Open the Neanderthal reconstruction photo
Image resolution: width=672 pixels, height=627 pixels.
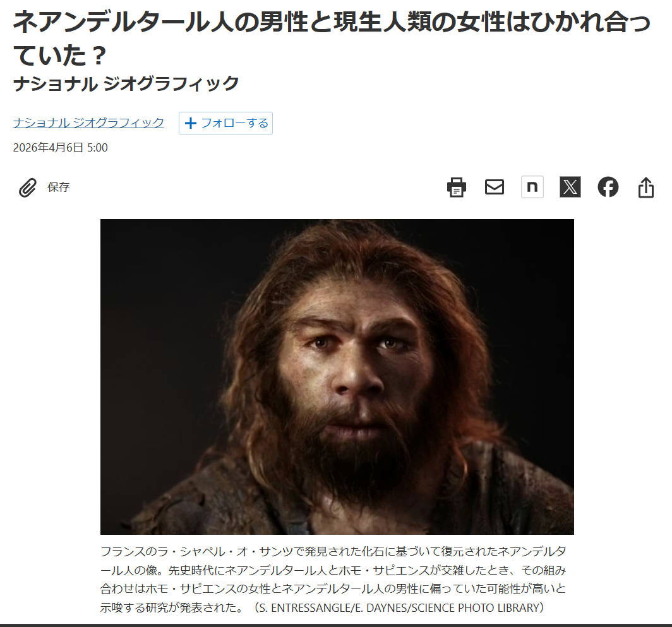(x=337, y=377)
